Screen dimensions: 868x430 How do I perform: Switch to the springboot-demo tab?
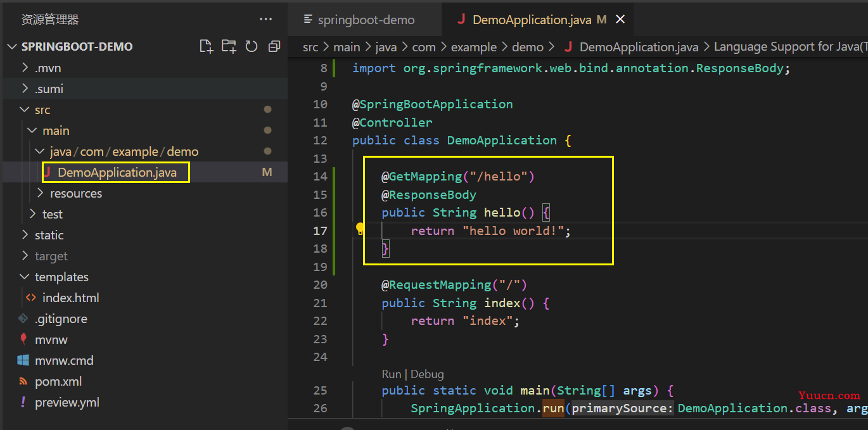click(365, 20)
